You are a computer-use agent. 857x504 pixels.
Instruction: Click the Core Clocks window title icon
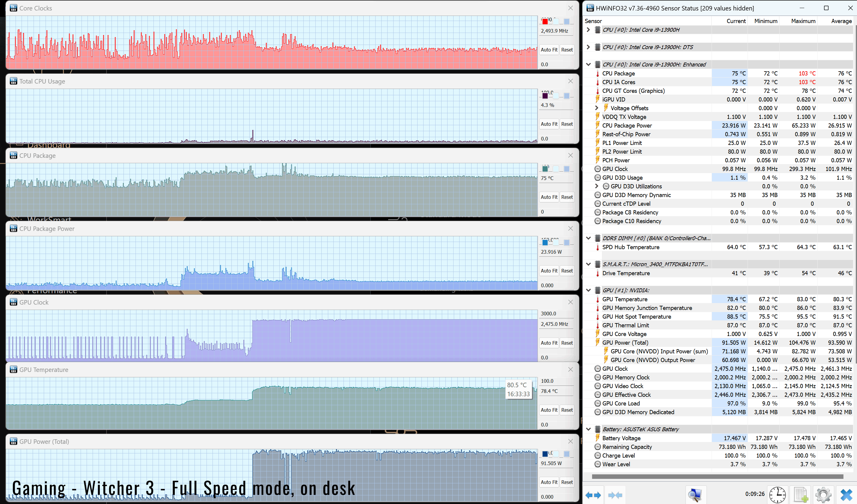click(x=13, y=8)
